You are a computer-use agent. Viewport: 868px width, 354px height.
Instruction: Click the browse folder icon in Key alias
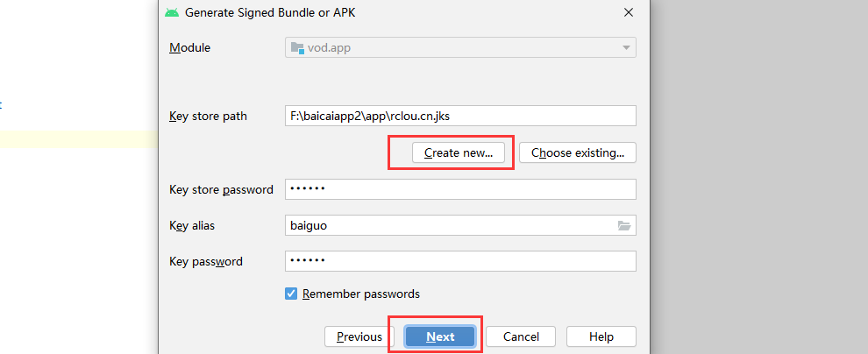point(624,226)
